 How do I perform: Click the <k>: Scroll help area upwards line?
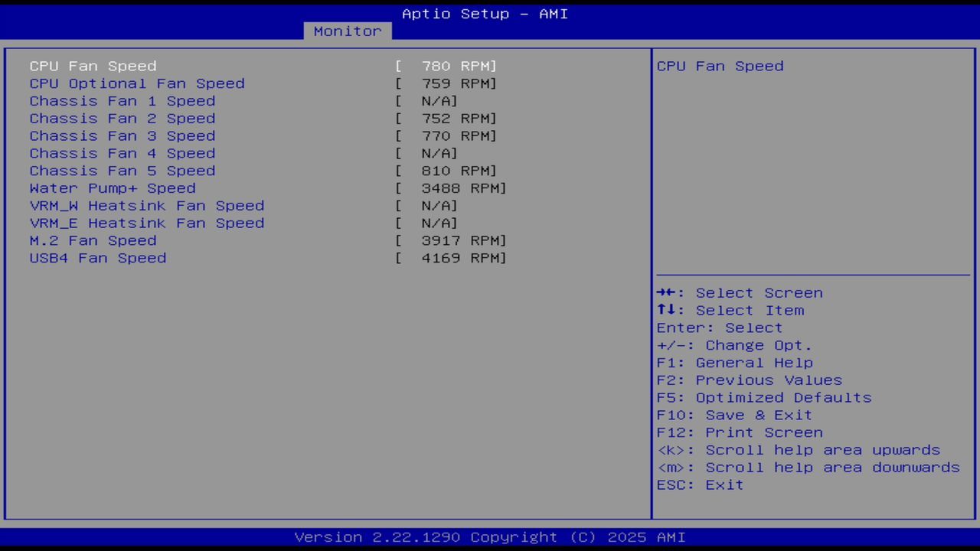[x=799, y=450]
